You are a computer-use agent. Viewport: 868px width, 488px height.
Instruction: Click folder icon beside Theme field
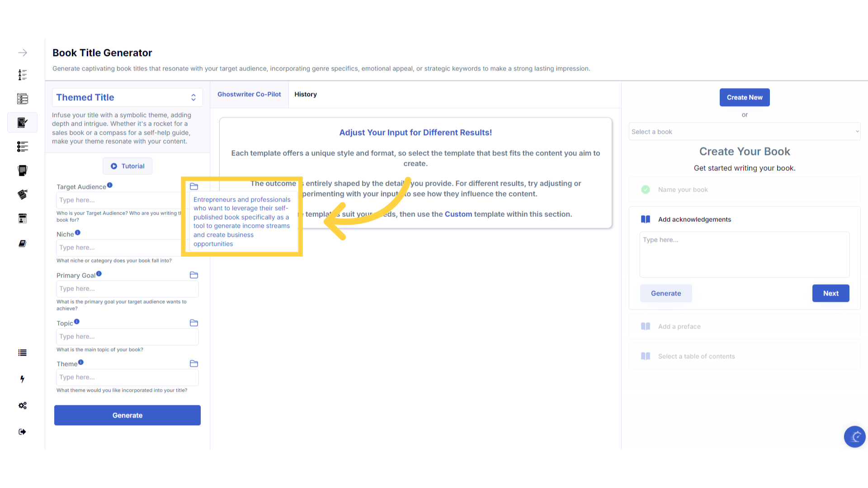[x=194, y=364]
